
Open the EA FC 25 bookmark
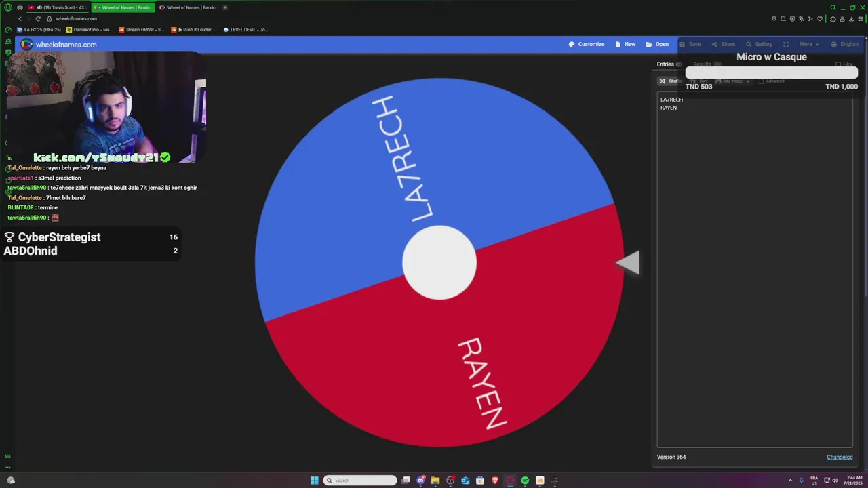pyautogui.click(x=39, y=30)
